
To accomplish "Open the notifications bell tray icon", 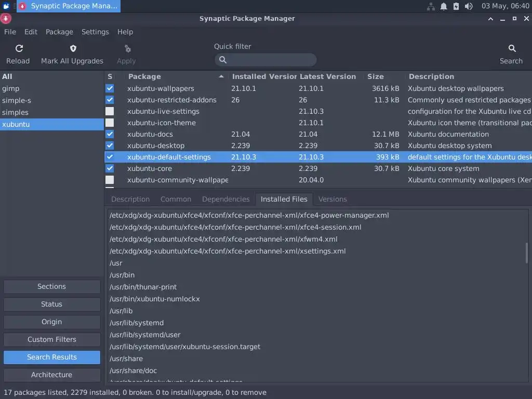I will click(x=444, y=6).
